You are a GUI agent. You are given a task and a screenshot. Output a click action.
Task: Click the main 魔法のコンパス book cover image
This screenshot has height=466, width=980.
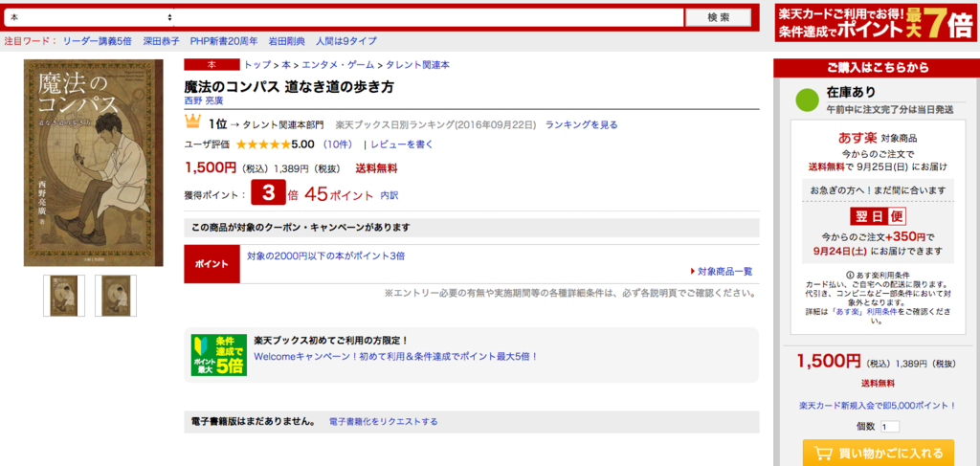point(93,163)
